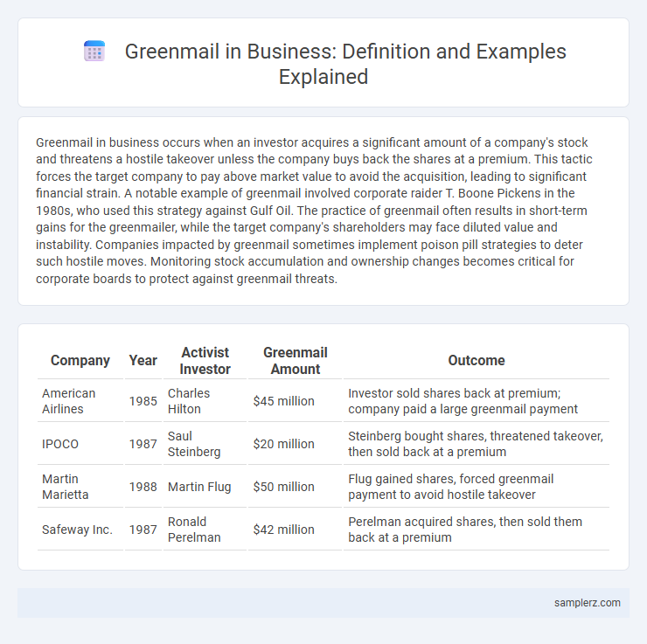This screenshot has width=647, height=644.
Task: Click the '$20 million' amount
Action: (284, 444)
